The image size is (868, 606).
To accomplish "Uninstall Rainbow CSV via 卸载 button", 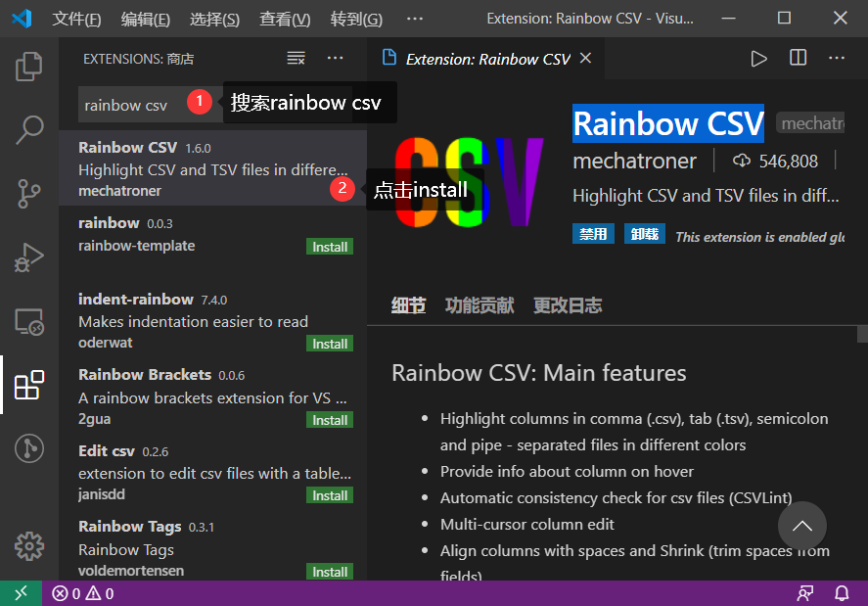I will (644, 233).
